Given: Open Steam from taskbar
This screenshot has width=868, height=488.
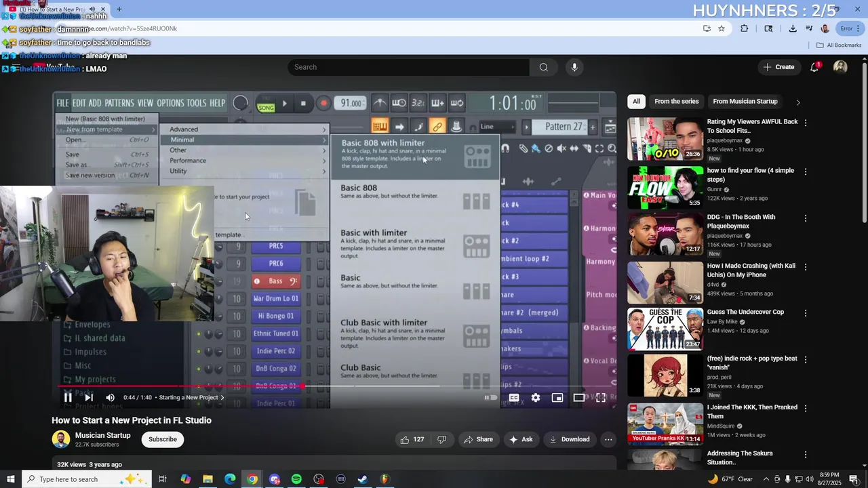Looking at the screenshot, I should 363,479.
